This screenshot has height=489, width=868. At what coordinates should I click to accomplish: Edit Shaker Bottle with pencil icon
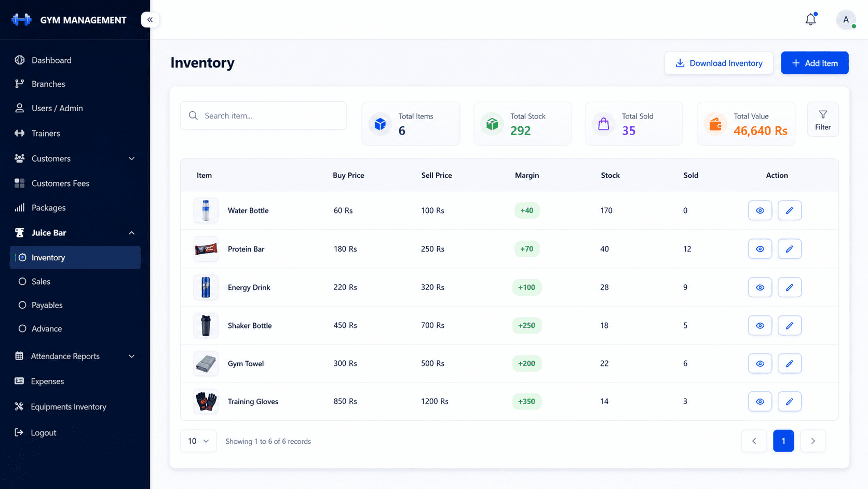(x=790, y=325)
